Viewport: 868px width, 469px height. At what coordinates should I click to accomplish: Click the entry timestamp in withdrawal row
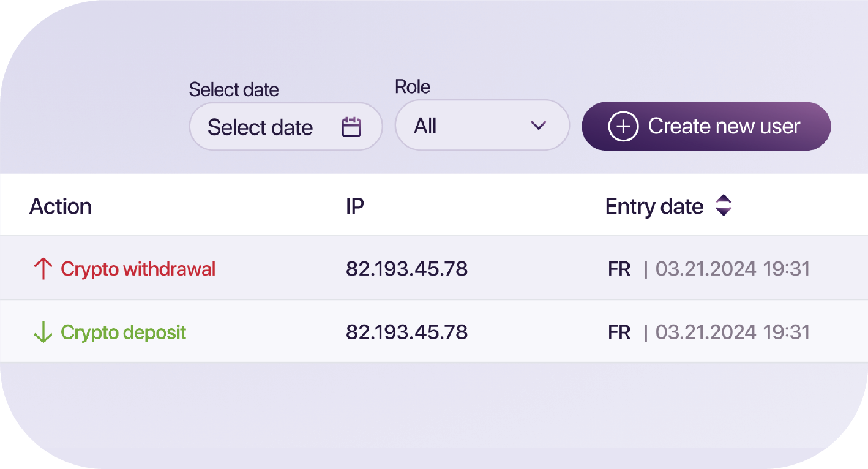tap(732, 269)
